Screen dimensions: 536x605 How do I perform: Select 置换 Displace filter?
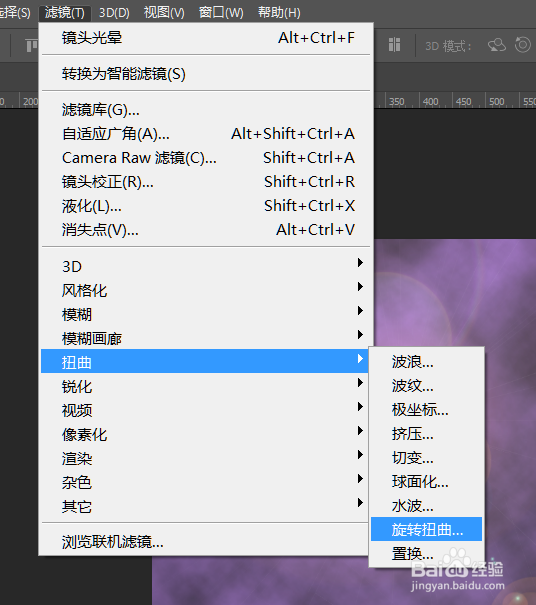tap(426, 554)
